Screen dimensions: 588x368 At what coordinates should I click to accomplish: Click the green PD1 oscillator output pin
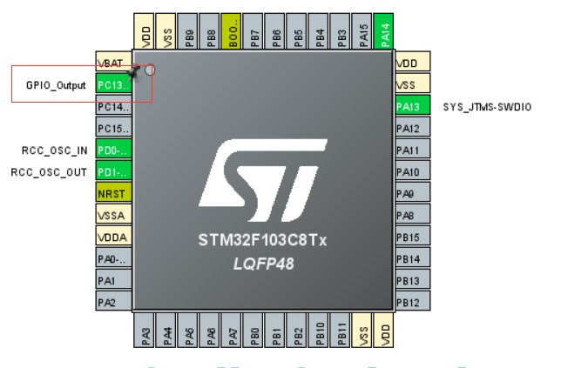click(x=113, y=172)
